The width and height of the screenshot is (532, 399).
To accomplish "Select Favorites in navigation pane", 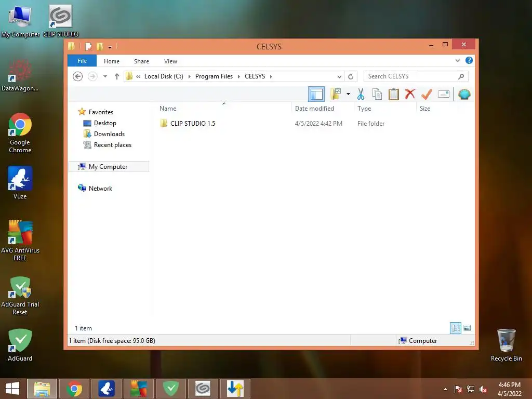I will coord(101,112).
